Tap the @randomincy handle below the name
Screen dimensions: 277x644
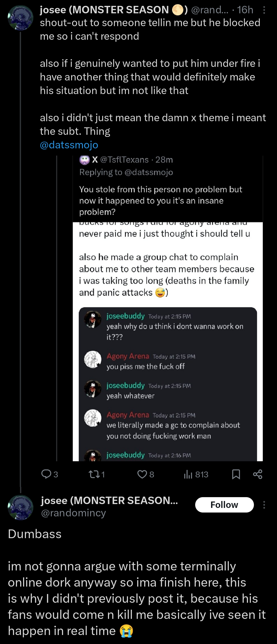click(x=74, y=513)
